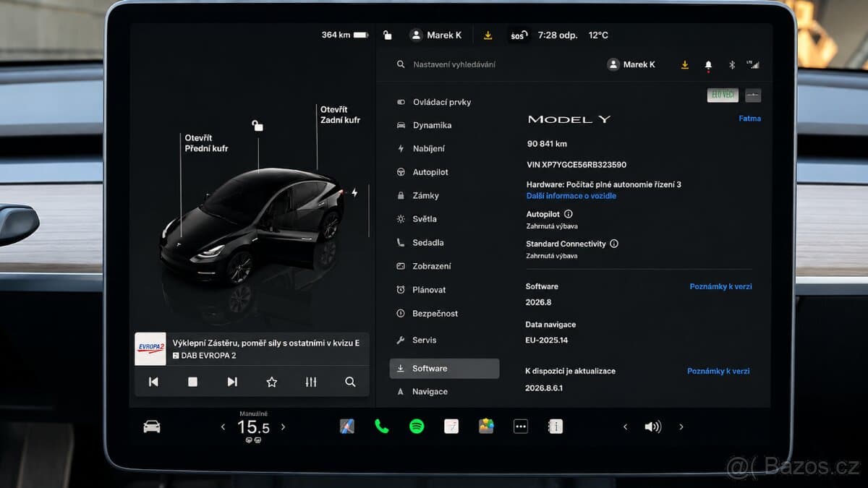The image size is (868, 488).
Task: Search media with magnifier icon
Action: [350, 382]
